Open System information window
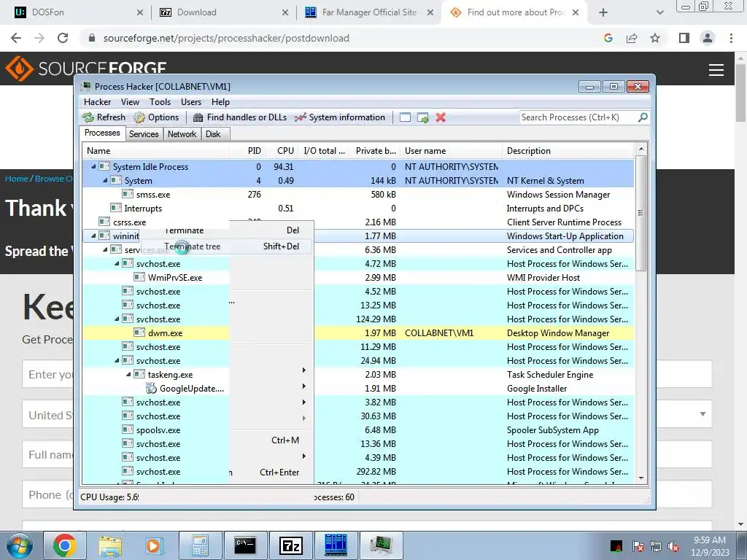Screen dimensions: 747x560 click(x=340, y=117)
